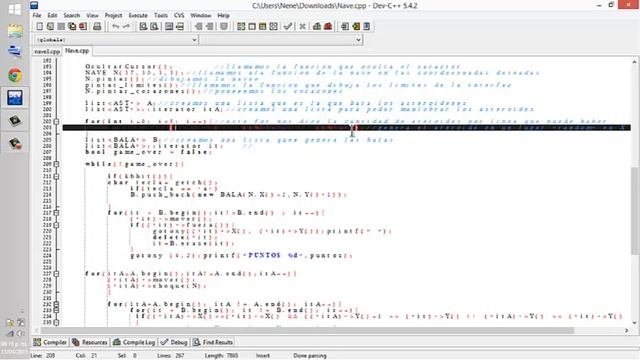Collapse the for itA loop at line 227
This screenshot has height=360, width=640.
(x=56, y=274)
